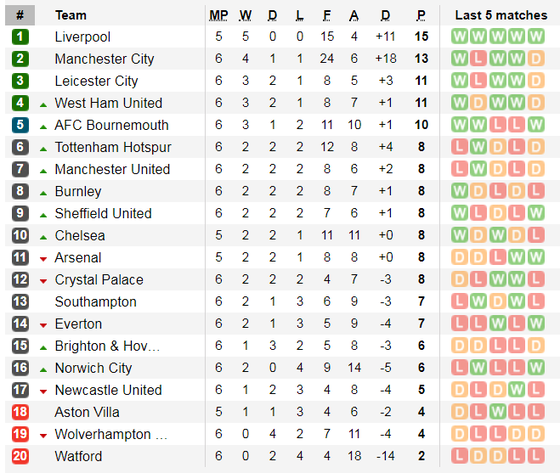Click Aston Villa's red position 18 badge
The width and height of the screenshot is (560, 473).
coord(20,412)
